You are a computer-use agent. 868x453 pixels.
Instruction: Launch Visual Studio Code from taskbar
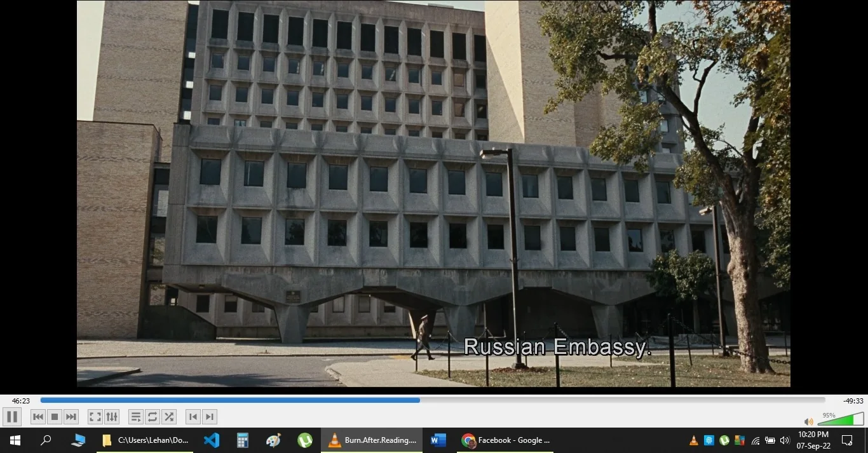click(211, 440)
